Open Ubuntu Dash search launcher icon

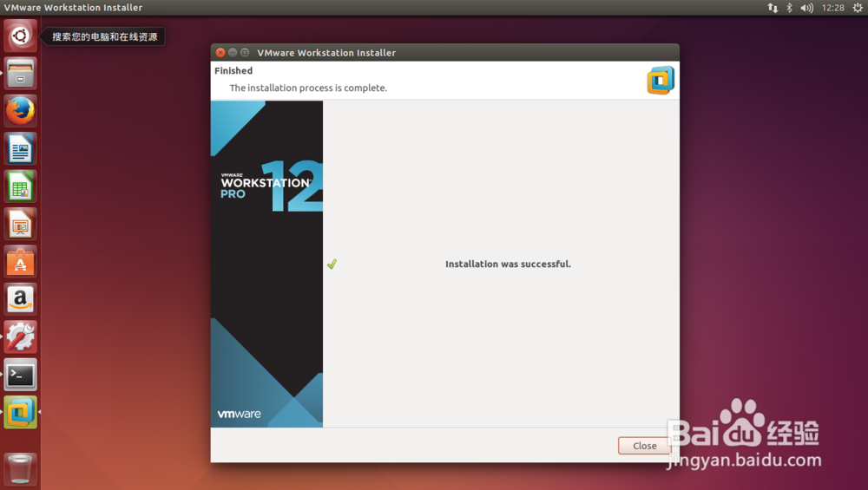[x=21, y=36]
